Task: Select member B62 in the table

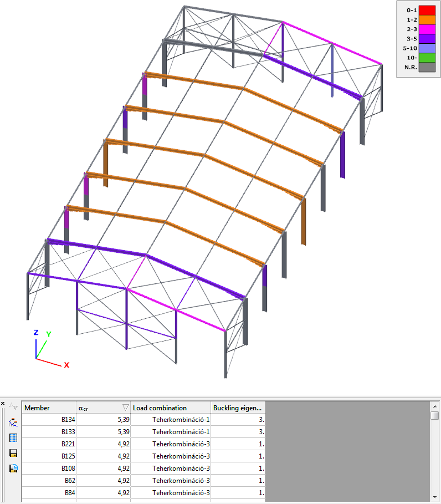Action: point(70,481)
